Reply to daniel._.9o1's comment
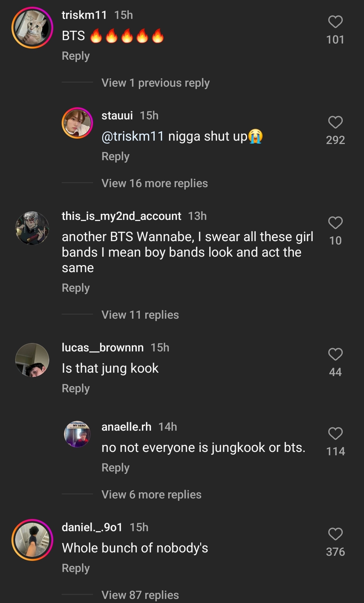The image size is (364, 603). point(76,568)
